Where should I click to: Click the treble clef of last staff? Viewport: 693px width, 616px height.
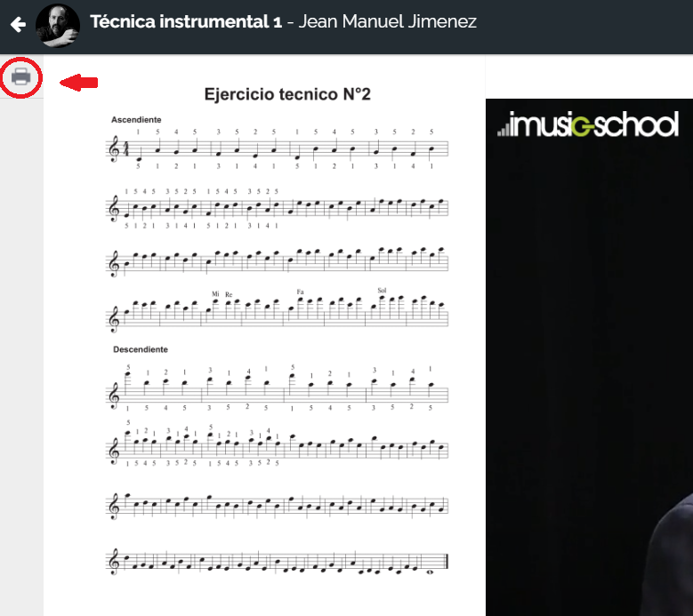114,562
